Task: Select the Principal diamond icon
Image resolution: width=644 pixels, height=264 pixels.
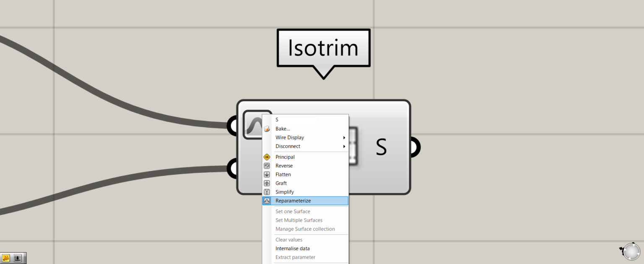Action: tap(267, 157)
